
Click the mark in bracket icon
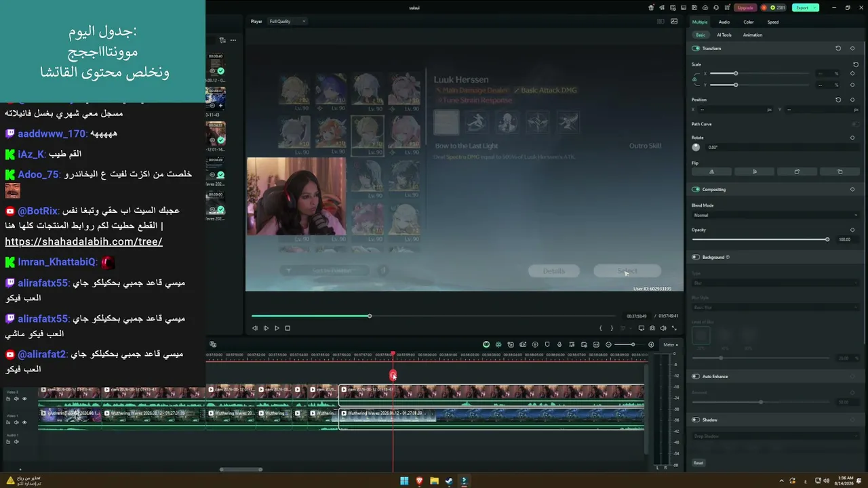click(x=601, y=328)
